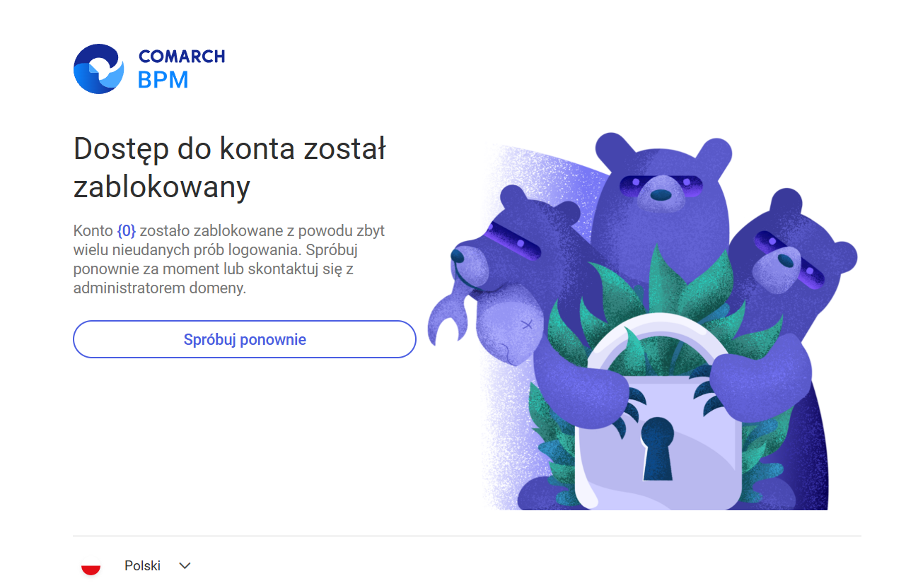The height and width of the screenshot is (588, 918).
Task: Click the account blocked explanation paragraph
Action: [229, 259]
